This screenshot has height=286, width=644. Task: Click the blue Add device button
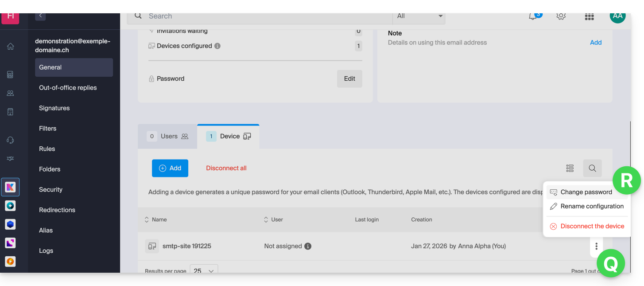pyautogui.click(x=170, y=168)
